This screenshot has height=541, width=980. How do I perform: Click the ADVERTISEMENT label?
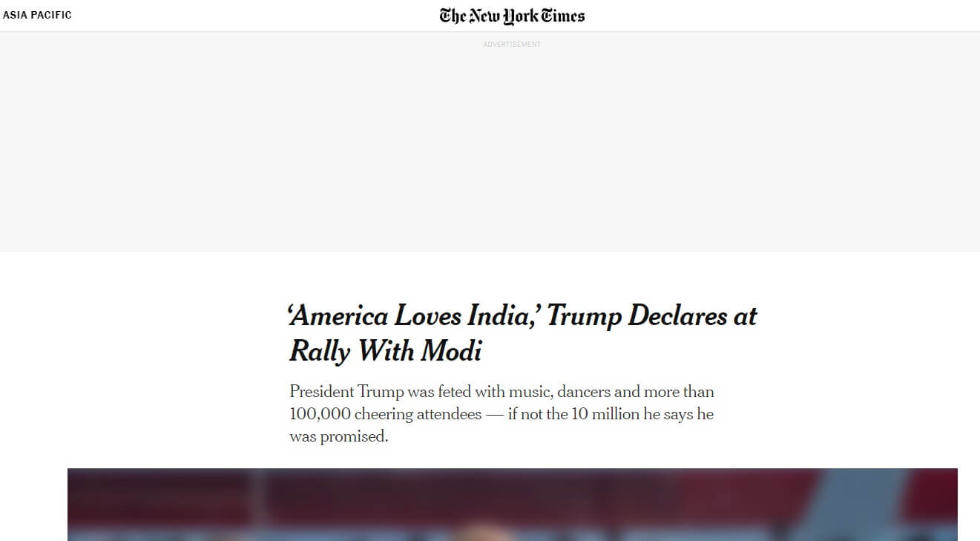(512, 45)
